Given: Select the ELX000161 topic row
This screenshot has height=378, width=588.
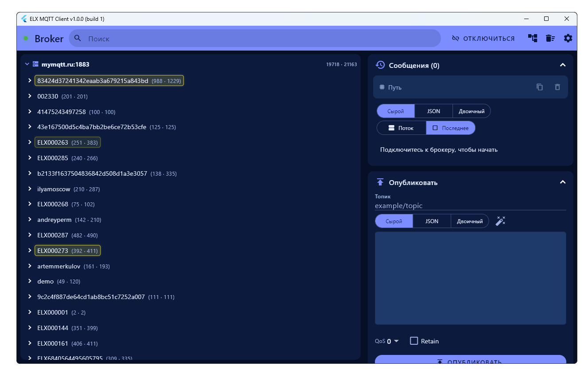Looking at the screenshot, I should click(67, 343).
